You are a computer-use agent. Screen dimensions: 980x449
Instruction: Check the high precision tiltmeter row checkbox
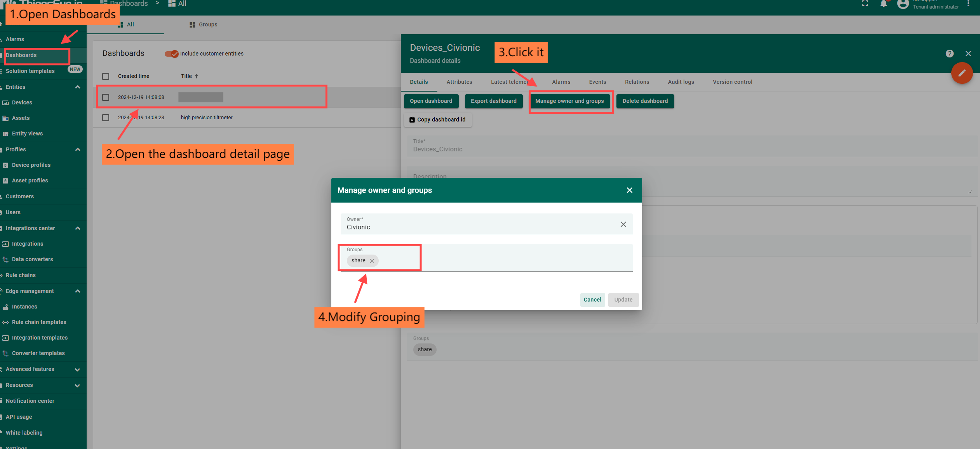pos(106,117)
